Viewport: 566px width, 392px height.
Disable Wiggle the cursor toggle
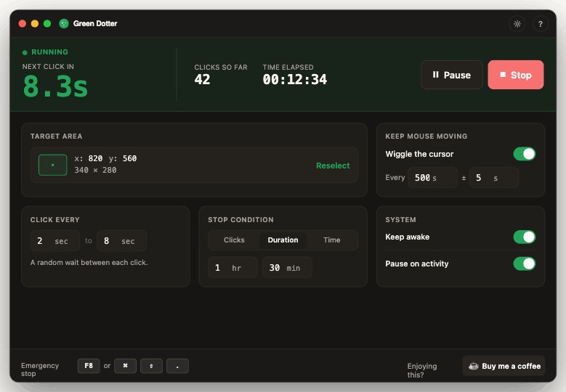524,154
